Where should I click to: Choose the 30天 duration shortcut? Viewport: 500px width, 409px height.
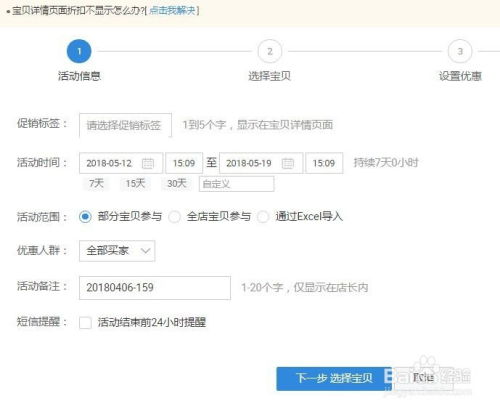177,183
